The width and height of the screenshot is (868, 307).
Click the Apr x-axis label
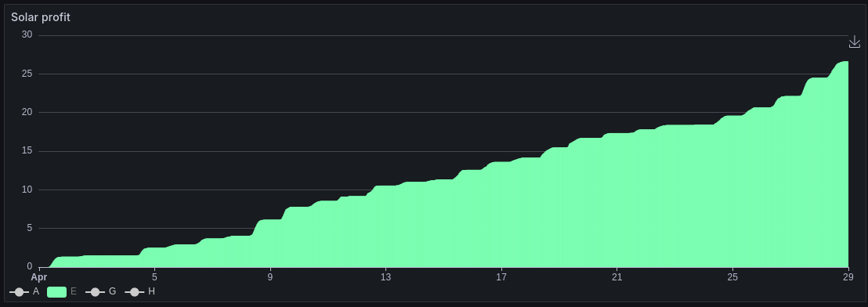(39, 277)
